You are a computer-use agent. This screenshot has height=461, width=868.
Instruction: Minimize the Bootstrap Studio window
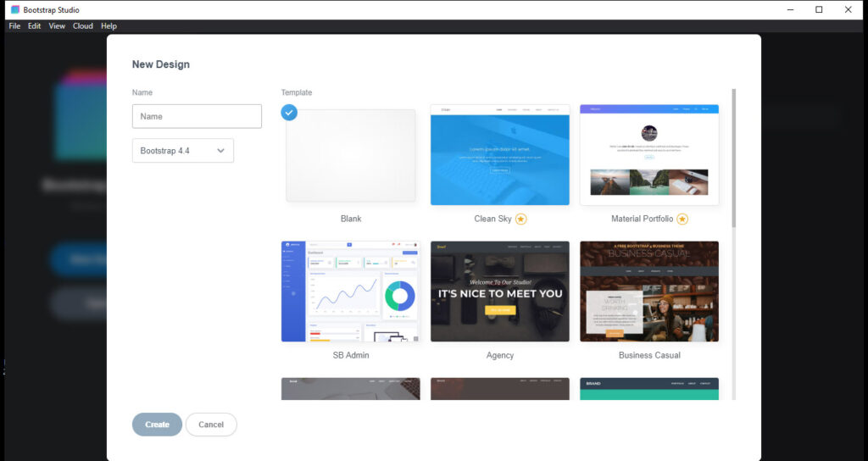[791, 9]
